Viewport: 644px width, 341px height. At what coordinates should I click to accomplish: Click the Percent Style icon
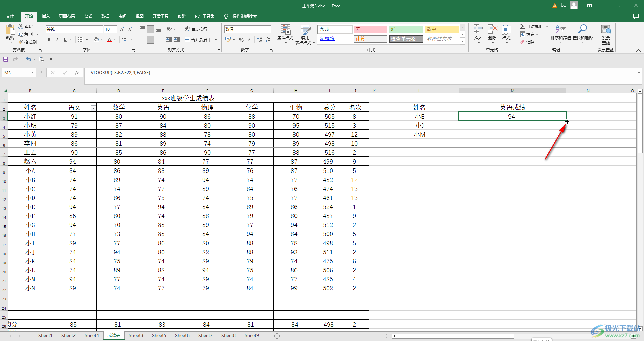[x=241, y=40]
